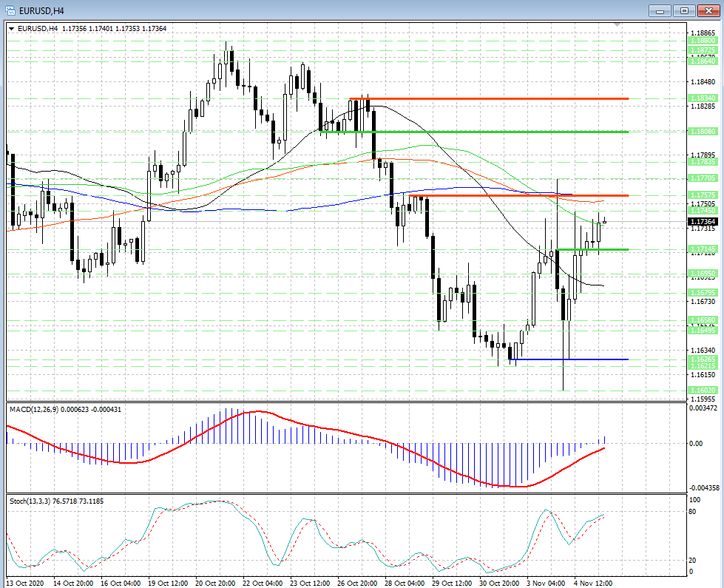Close the EURUSD,H4 chart window
The width and height of the screenshot is (724, 588).
coord(708,10)
